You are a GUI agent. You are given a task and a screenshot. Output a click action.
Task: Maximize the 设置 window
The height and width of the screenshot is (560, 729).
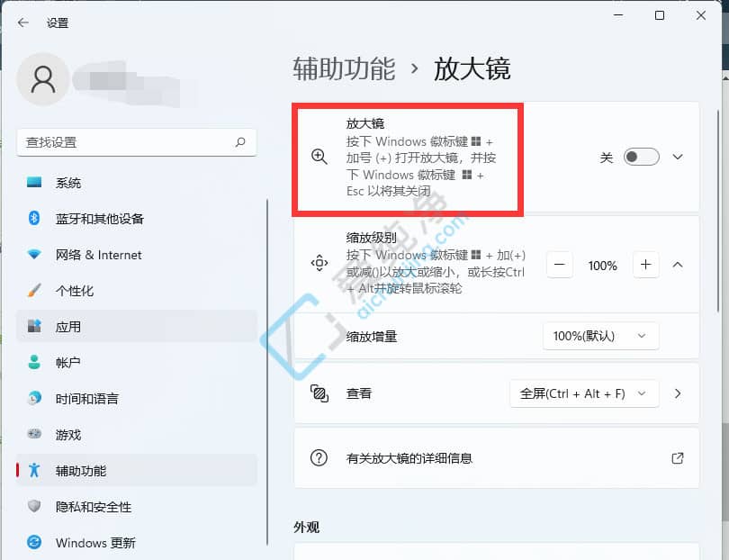660,15
